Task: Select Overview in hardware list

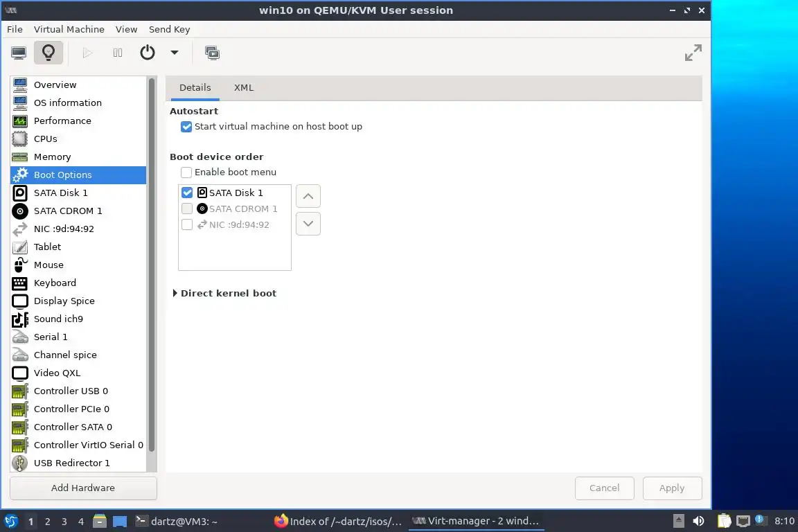Action: [x=78, y=85]
